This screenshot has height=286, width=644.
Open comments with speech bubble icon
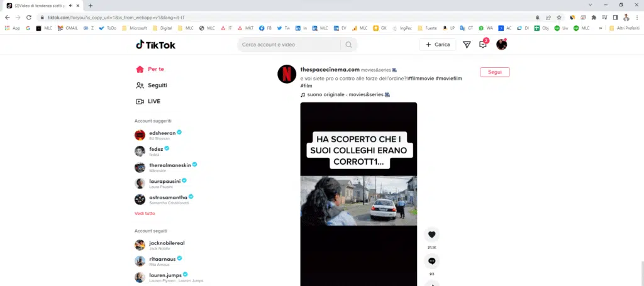pos(431,261)
